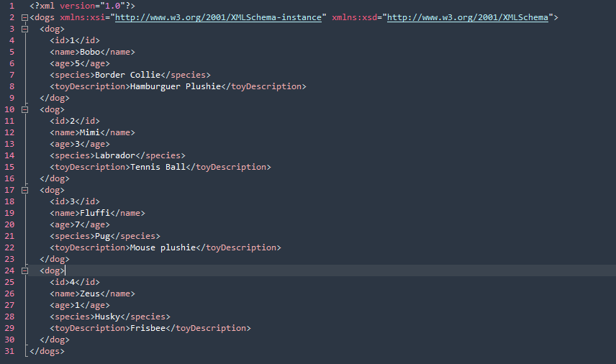Place cursor in the Bobo name text

(x=90, y=52)
